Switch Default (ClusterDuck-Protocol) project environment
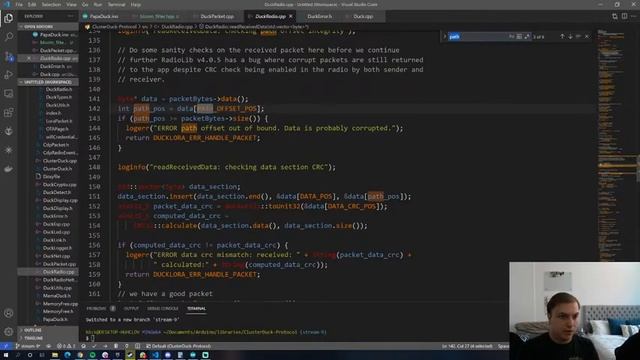 178,346
